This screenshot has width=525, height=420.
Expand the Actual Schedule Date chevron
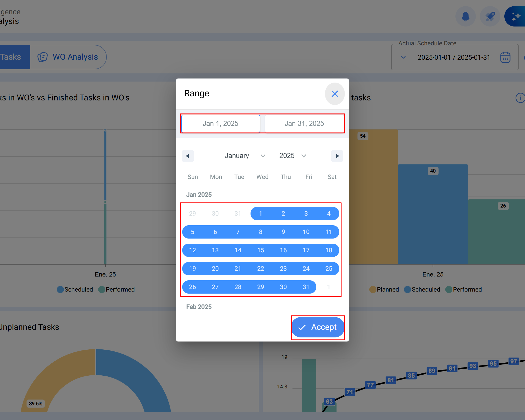(403, 57)
